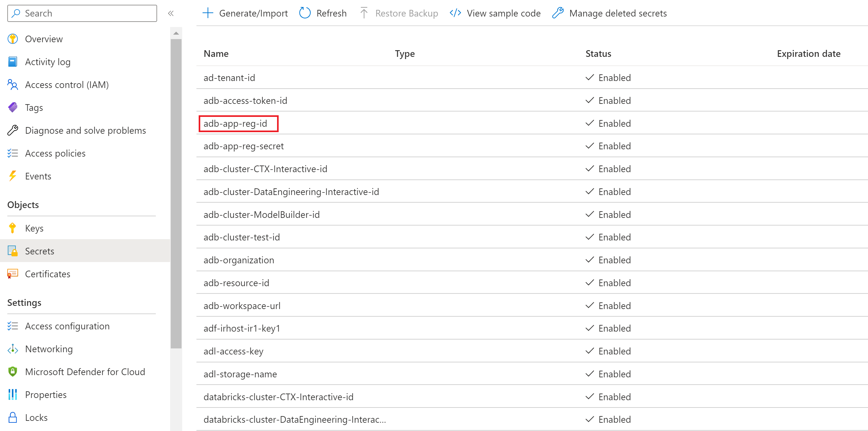Screen dimensions: 868x431
Task: Click the Microsoft Defender shield icon
Action: pos(13,372)
